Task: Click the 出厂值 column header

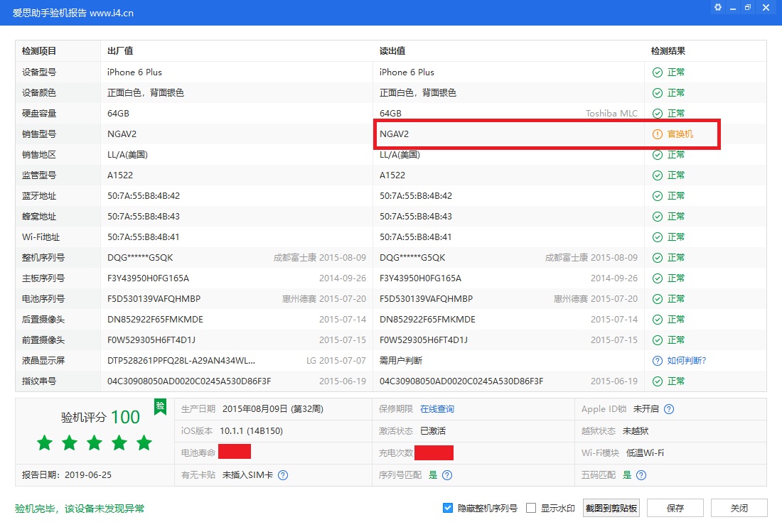Action: 120,51
